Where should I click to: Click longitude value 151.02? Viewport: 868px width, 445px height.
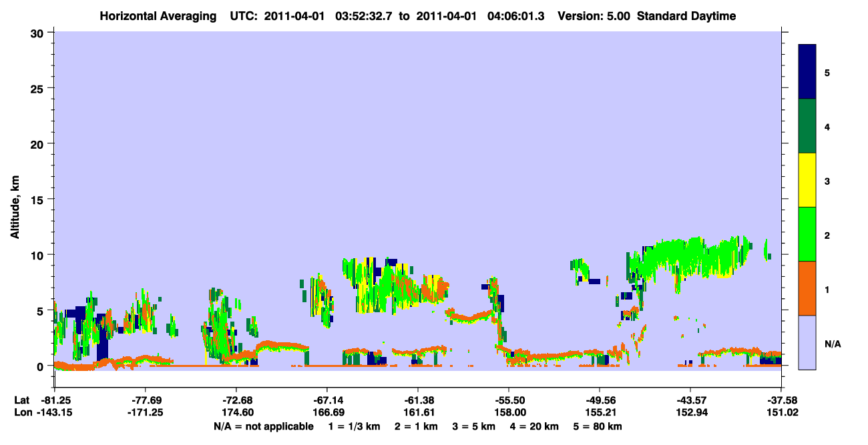click(781, 412)
